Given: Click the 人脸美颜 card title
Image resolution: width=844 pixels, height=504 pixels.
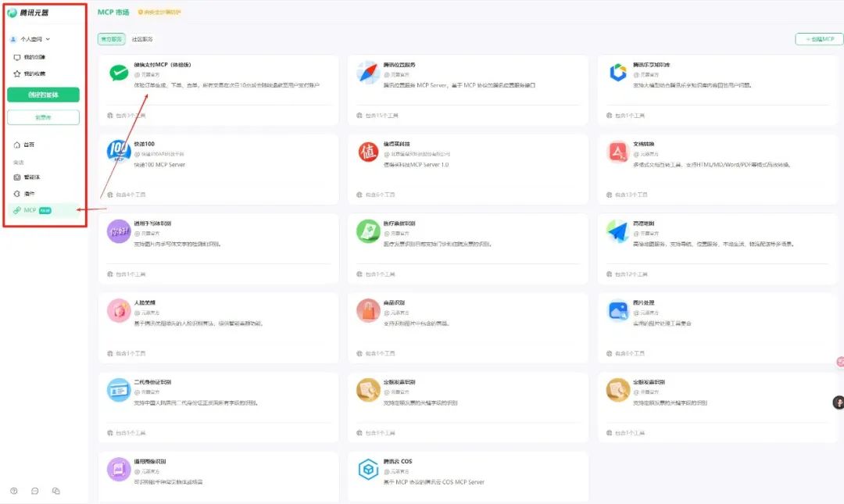Looking at the screenshot, I should 145,302.
